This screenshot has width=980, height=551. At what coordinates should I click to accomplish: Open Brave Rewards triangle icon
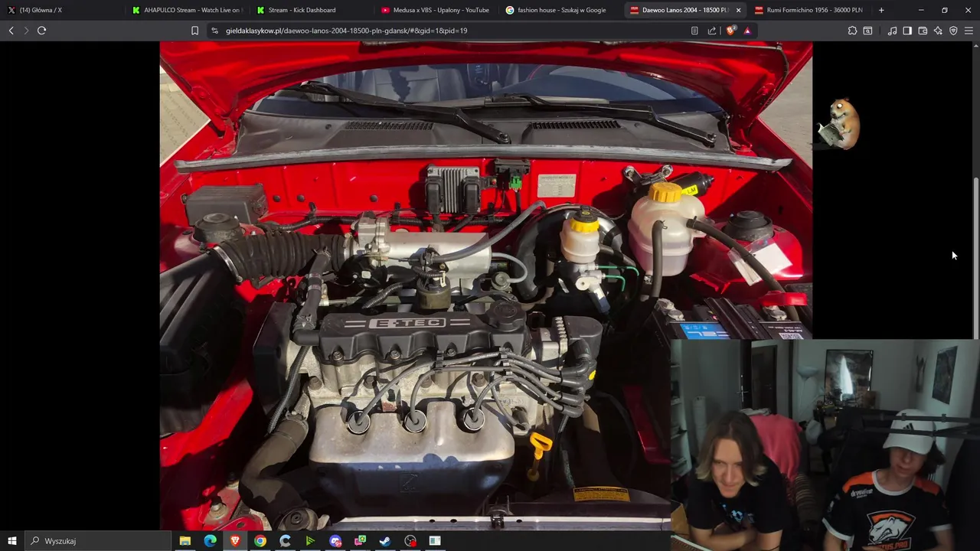747,31
